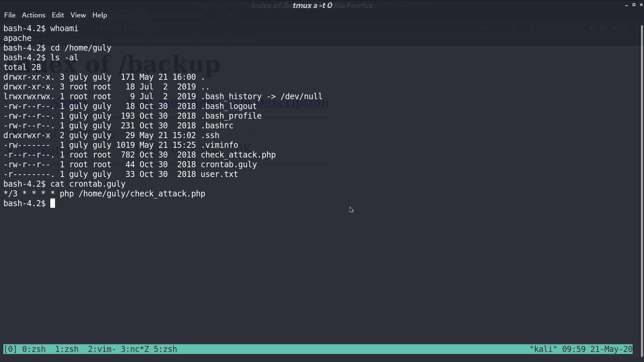Click the check_attack.php filename in listing
This screenshot has width=644, height=362.
pos(238,155)
